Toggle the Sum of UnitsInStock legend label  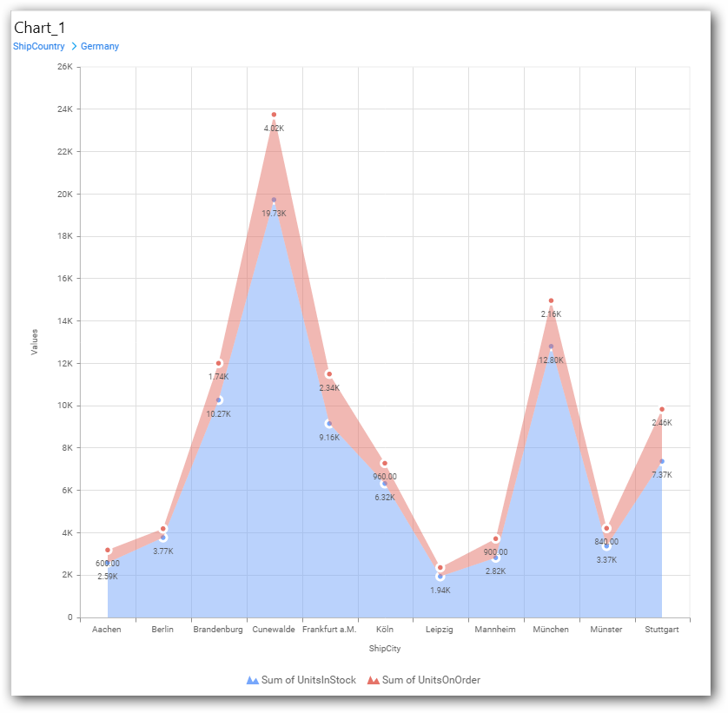(x=308, y=681)
